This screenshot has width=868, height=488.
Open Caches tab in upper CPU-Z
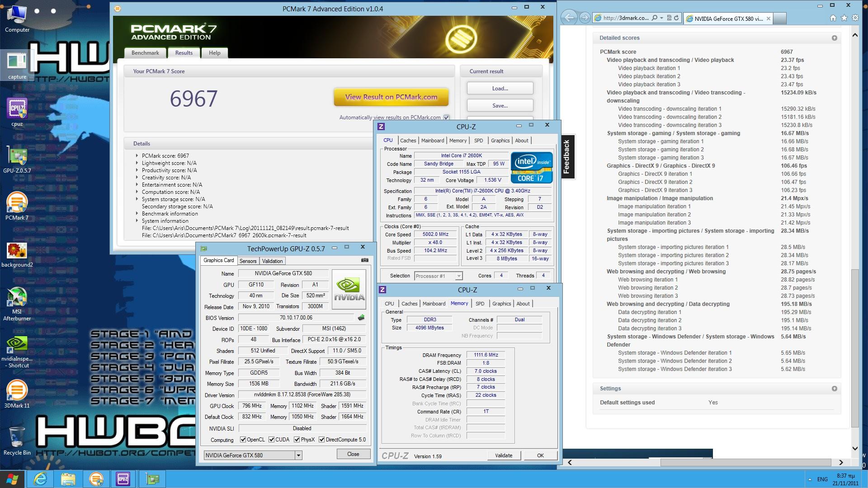(408, 141)
